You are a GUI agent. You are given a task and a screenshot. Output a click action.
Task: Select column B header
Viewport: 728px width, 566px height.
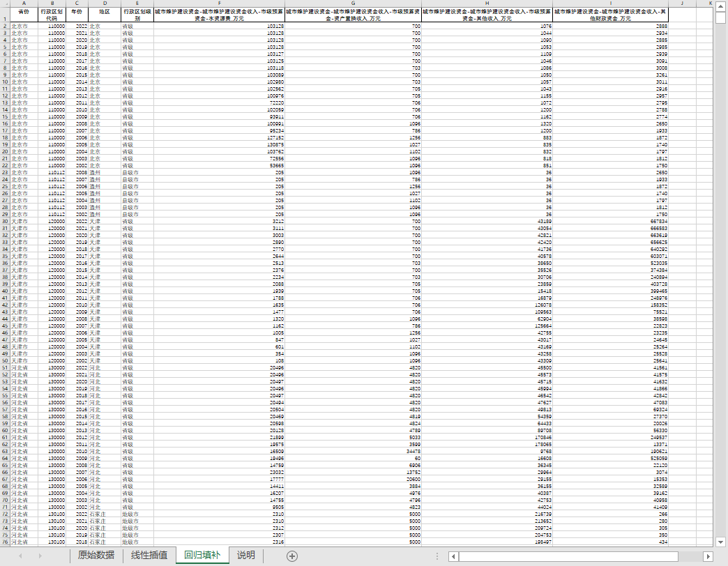52,3
